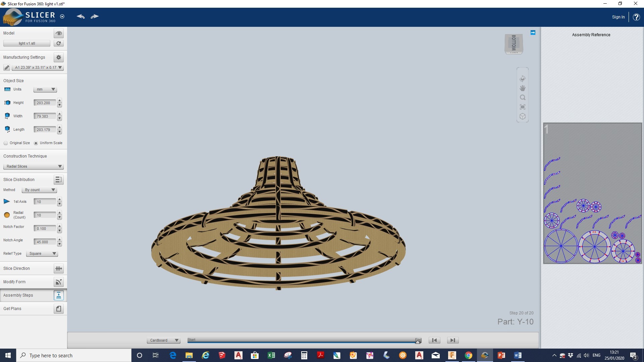Click the Slice Distribution icon
644x362 pixels.
[58, 179]
